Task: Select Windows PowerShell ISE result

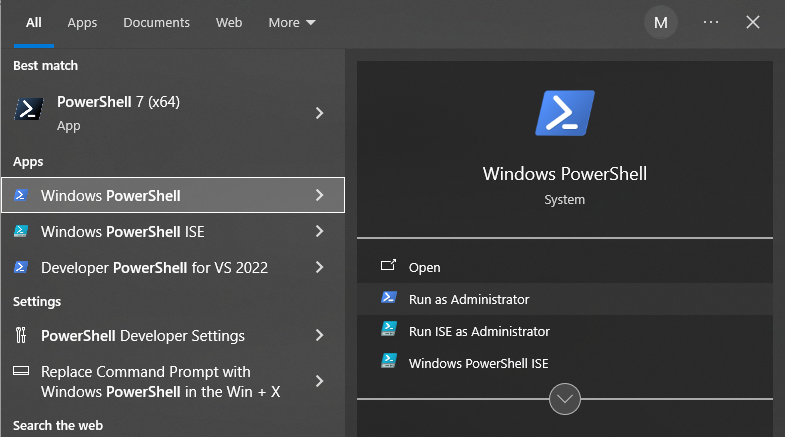Action: 173,231
